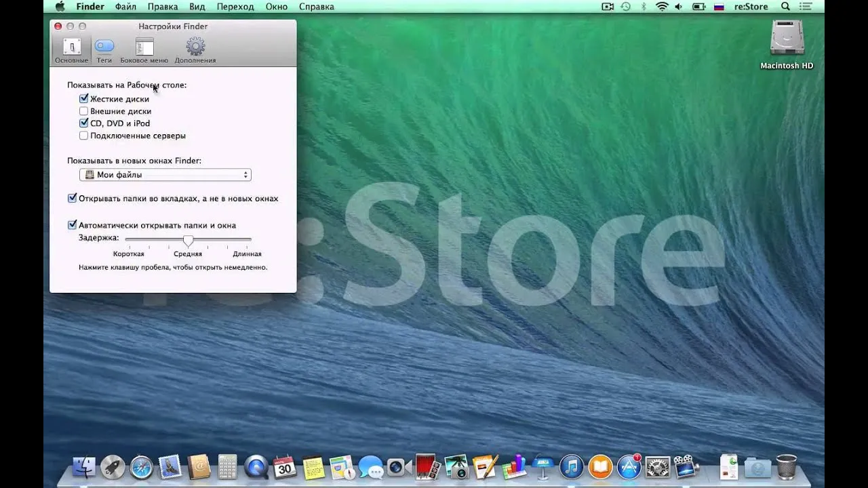Image resolution: width=868 pixels, height=488 pixels.
Task: Open the Окно menu
Action: click(x=277, y=7)
